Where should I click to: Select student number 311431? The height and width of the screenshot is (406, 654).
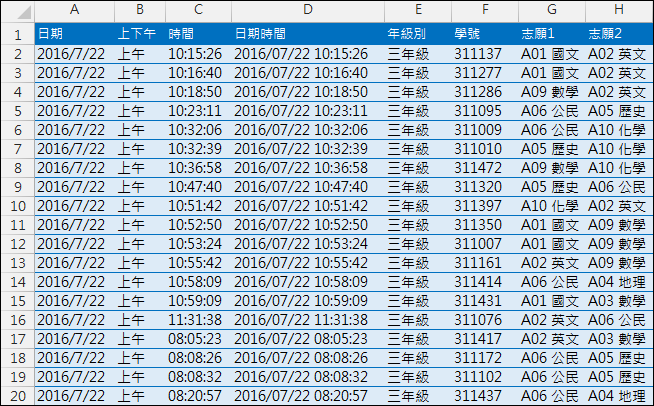tap(485, 301)
